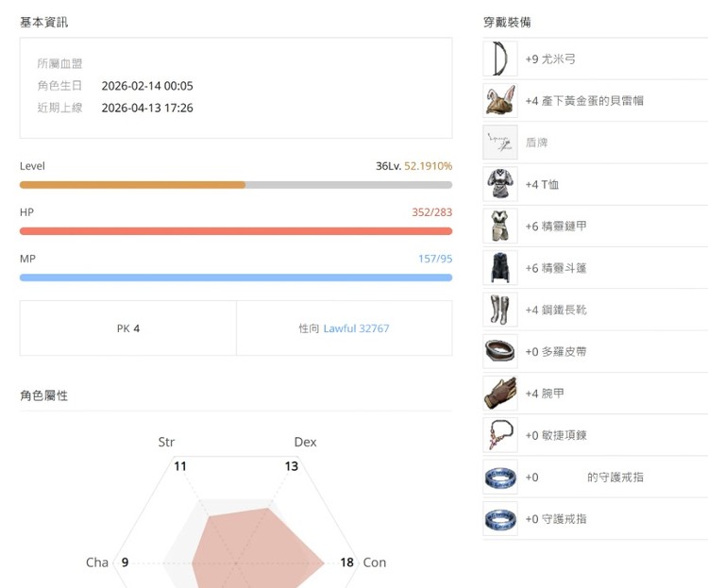
Task: Click the PK 4 cell
Action: tap(128, 328)
